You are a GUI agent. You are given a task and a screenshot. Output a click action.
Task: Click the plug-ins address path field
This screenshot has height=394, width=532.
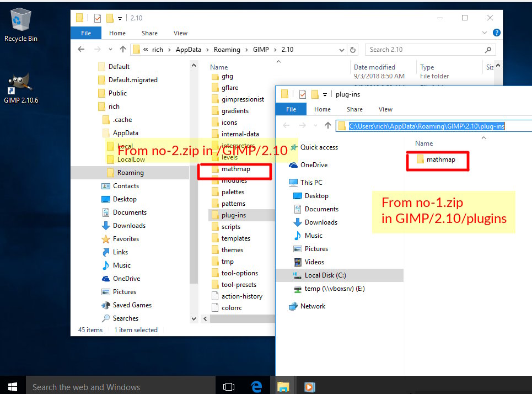click(434, 126)
